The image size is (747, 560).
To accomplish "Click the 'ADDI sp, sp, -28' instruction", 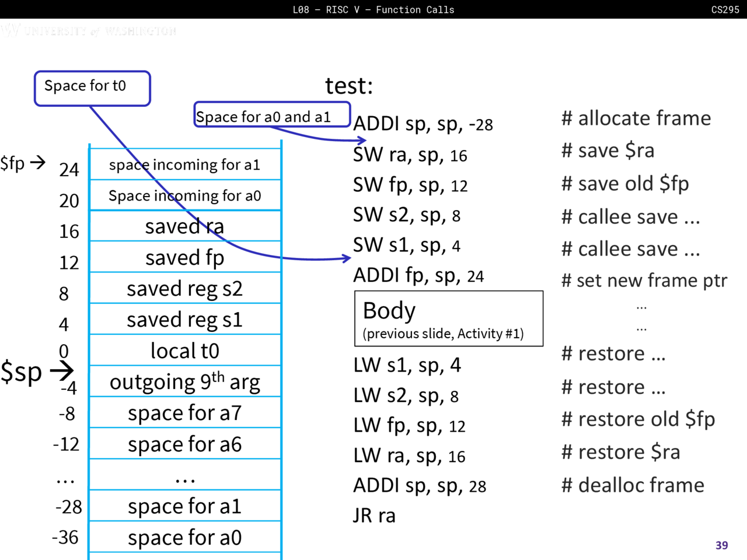I will (x=423, y=124).
